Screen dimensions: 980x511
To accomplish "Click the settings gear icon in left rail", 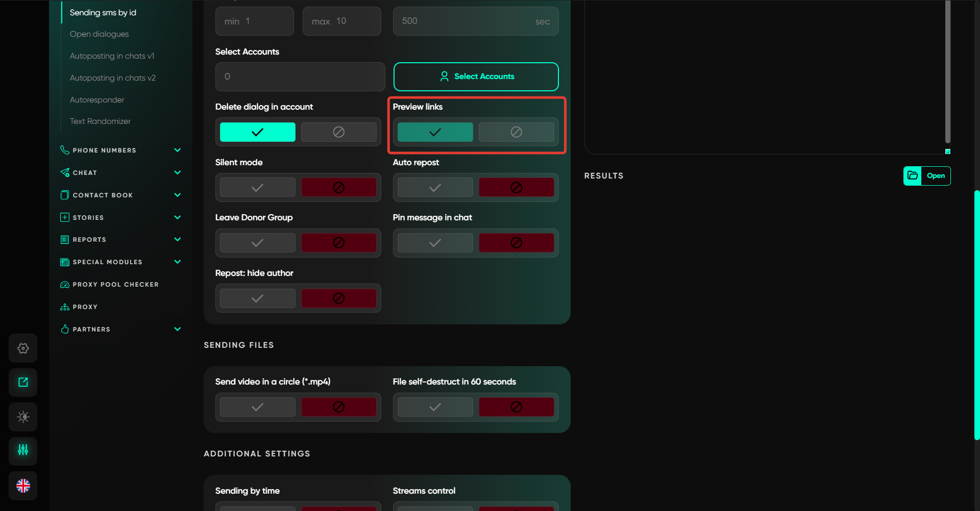I will pos(23,348).
